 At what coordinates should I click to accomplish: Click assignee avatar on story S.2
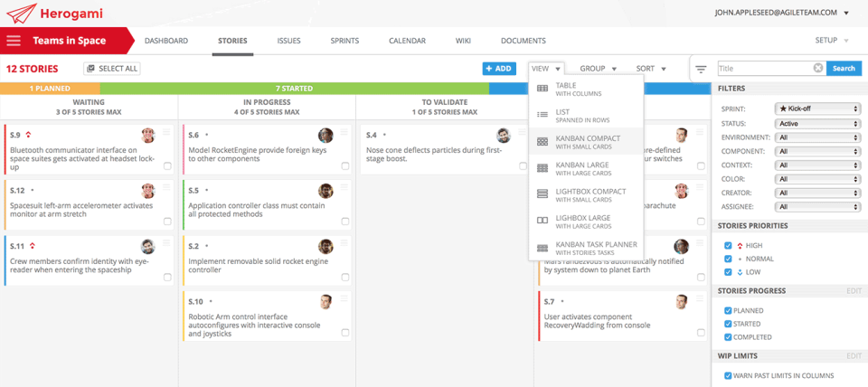pos(325,247)
